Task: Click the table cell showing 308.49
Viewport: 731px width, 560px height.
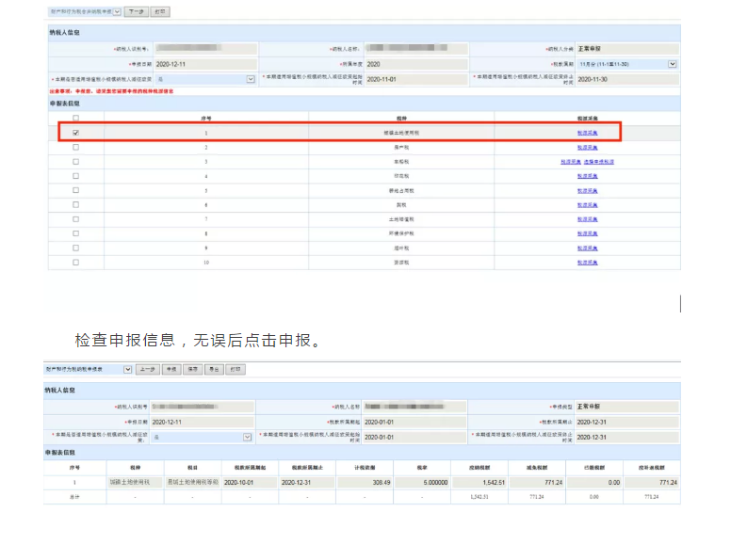Action: coord(365,482)
